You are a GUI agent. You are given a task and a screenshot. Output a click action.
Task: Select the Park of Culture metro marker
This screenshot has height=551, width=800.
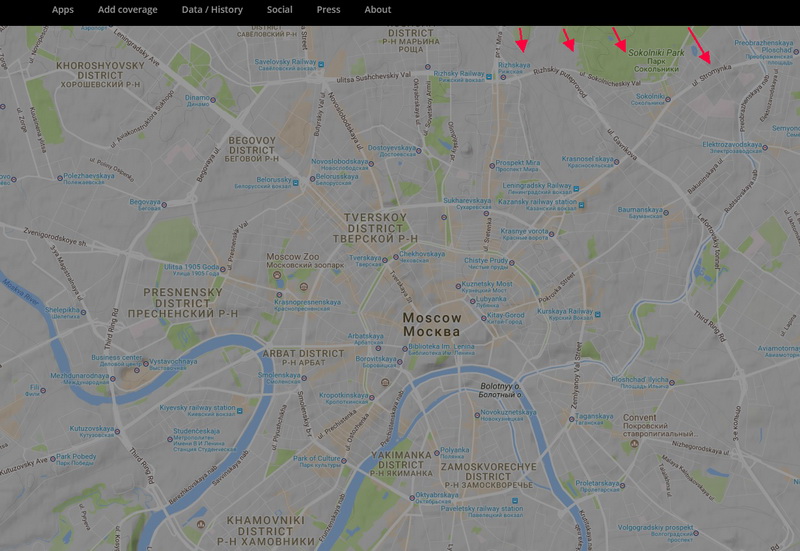(x=344, y=461)
